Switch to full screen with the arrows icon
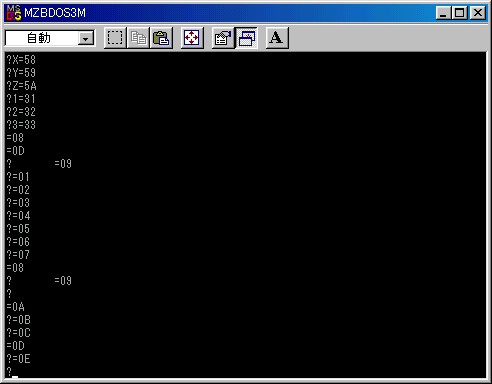This screenshot has height=384, width=492. [192, 38]
